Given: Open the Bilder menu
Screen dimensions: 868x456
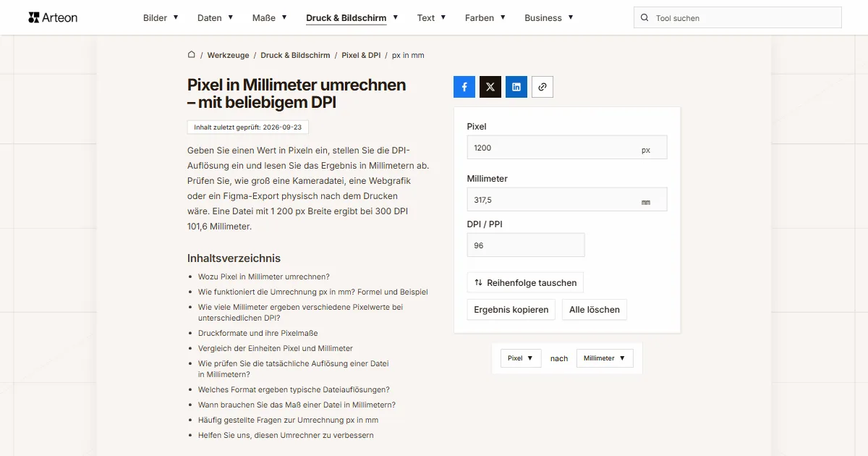Looking at the screenshot, I should [161, 17].
